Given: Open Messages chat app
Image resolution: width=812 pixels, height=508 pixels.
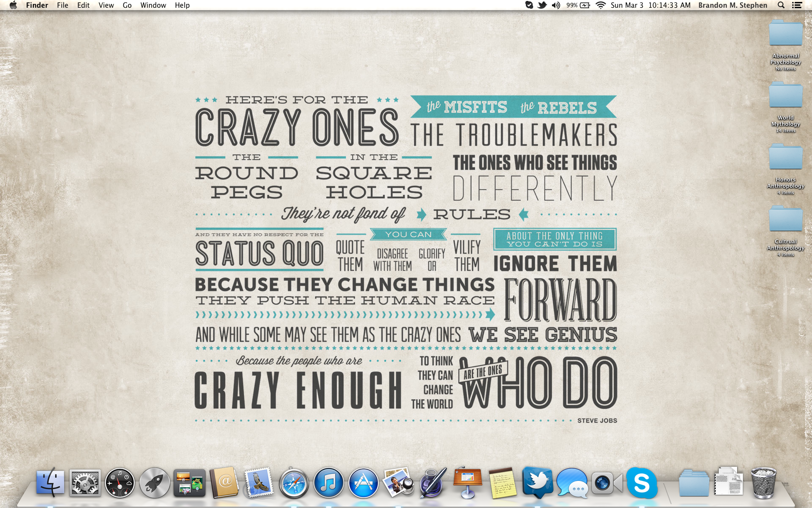Looking at the screenshot, I should pyautogui.click(x=572, y=483).
